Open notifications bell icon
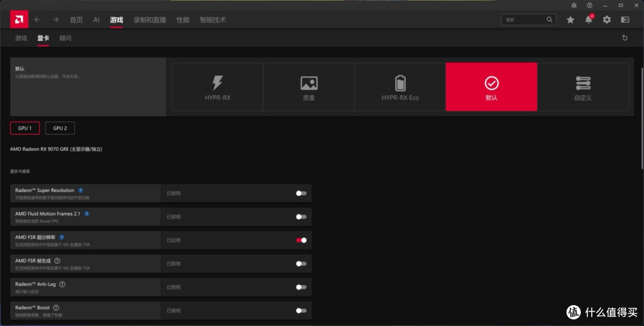This screenshot has height=326, width=644. click(x=589, y=19)
